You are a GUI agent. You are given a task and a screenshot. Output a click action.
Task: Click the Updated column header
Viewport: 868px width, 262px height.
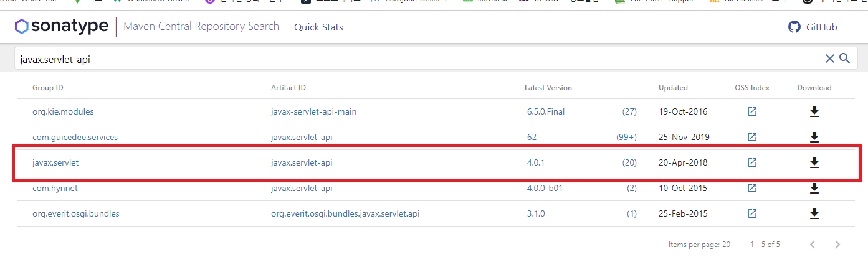pyautogui.click(x=673, y=88)
